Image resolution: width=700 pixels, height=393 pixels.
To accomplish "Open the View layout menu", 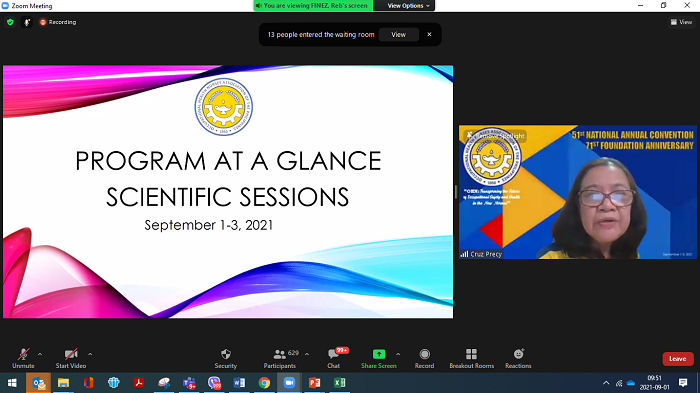I will click(x=681, y=22).
